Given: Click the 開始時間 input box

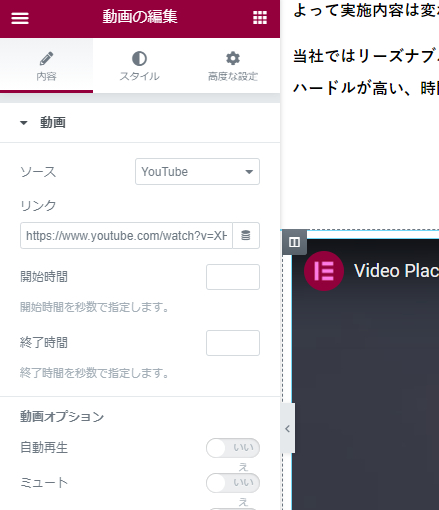Looking at the screenshot, I should coord(233,277).
